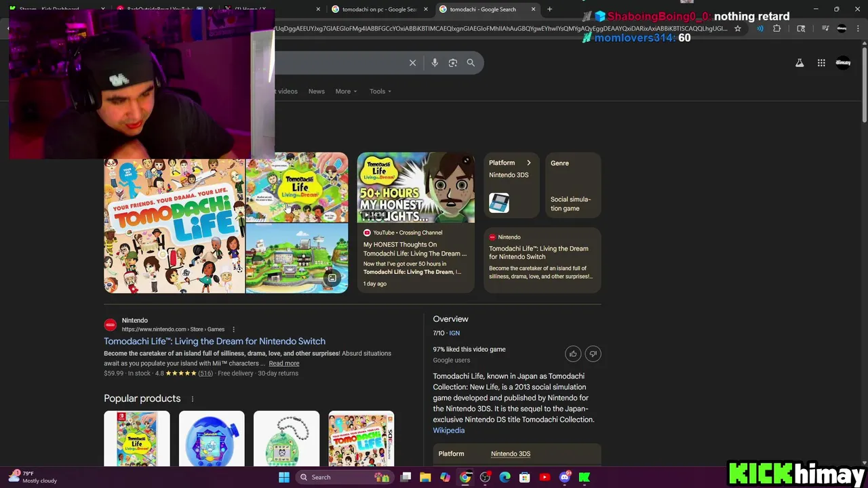Open Chrome extensions puzzle icon
The image size is (868, 488).
tap(777, 28)
